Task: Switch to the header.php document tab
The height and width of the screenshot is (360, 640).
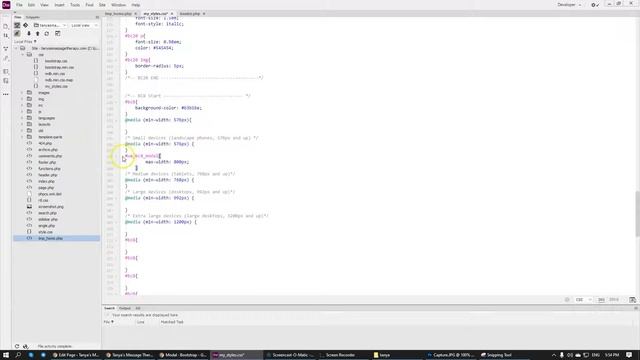Action: 190,14
